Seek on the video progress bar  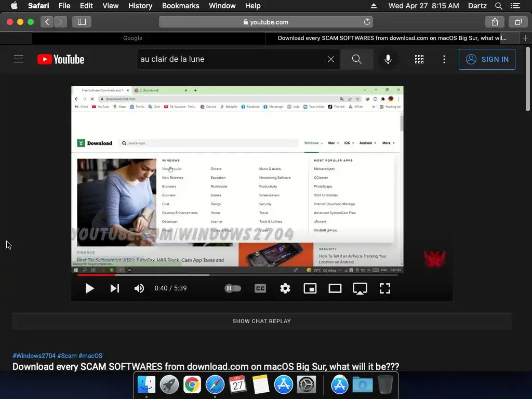point(237,275)
